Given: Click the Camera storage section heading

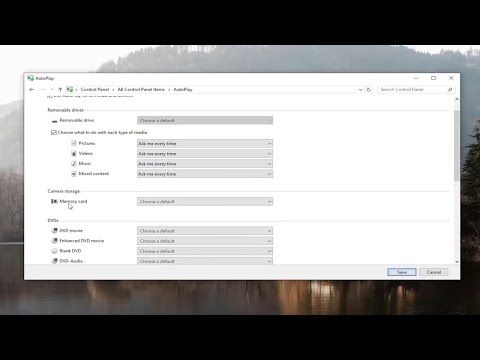Looking at the screenshot, I should [64, 191].
